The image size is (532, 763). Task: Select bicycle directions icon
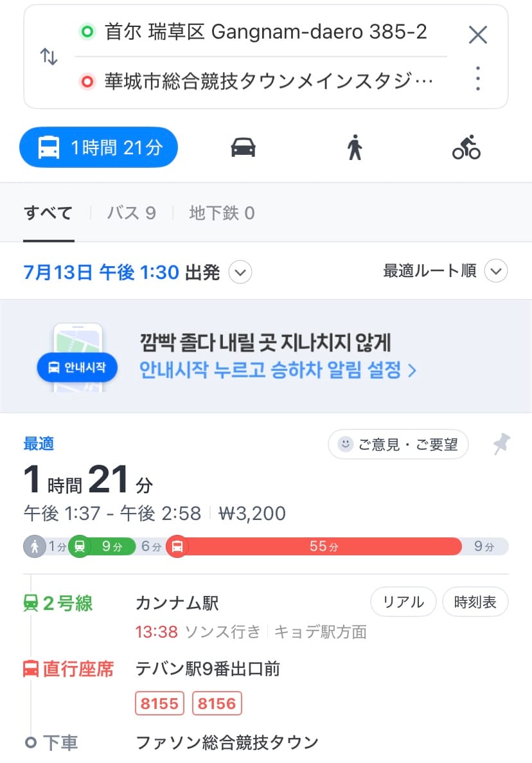click(x=466, y=148)
